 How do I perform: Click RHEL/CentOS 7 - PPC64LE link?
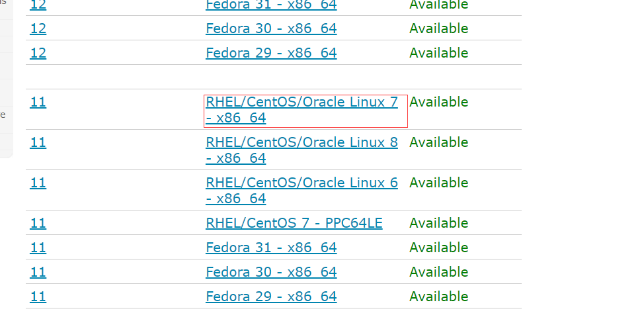[294, 223]
